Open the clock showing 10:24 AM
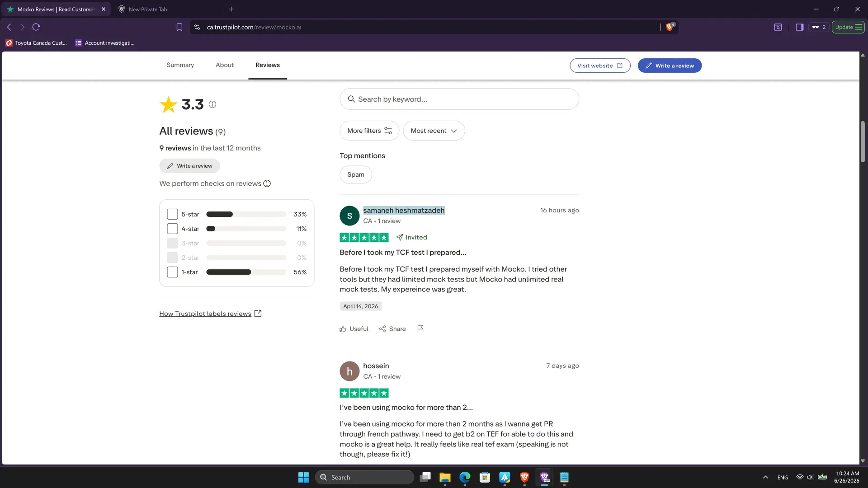 (x=847, y=477)
